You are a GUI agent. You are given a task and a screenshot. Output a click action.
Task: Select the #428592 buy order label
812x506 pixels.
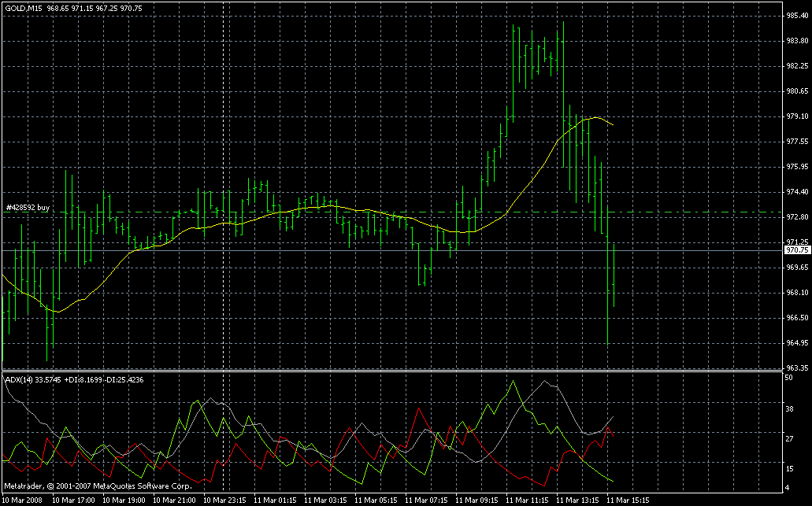[28, 208]
